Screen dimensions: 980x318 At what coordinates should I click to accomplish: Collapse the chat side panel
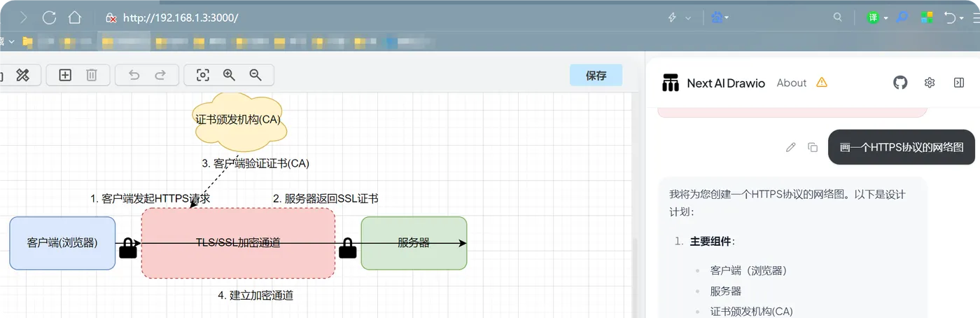(959, 83)
